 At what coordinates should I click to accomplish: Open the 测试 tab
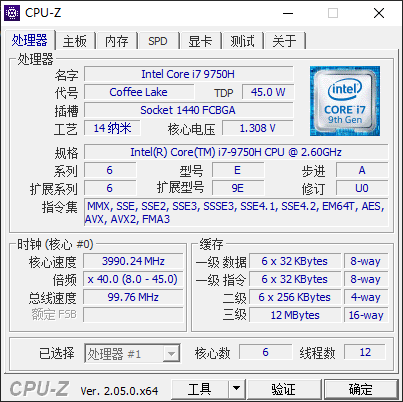coord(242,41)
